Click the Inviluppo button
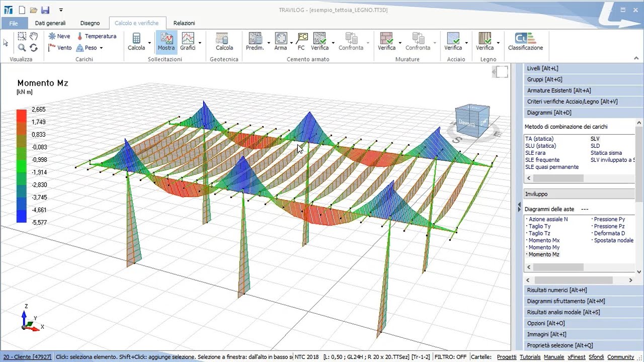The height and width of the screenshot is (362, 644). [x=579, y=194]
